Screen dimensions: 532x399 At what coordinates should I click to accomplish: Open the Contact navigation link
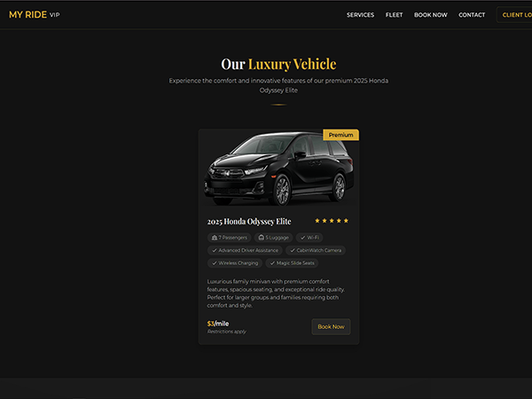472,15
